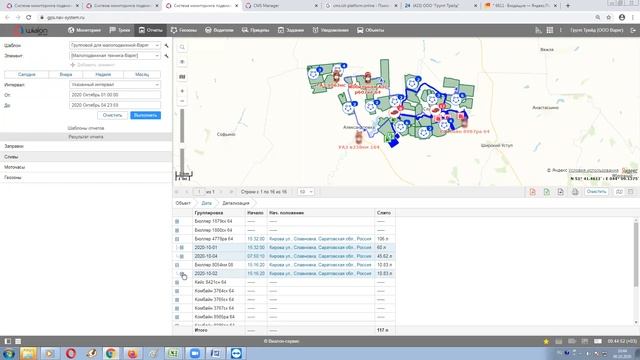Expand the Кейс 8421сн 64 row
This screenshot has width=640, height=360.
(177, 282)
